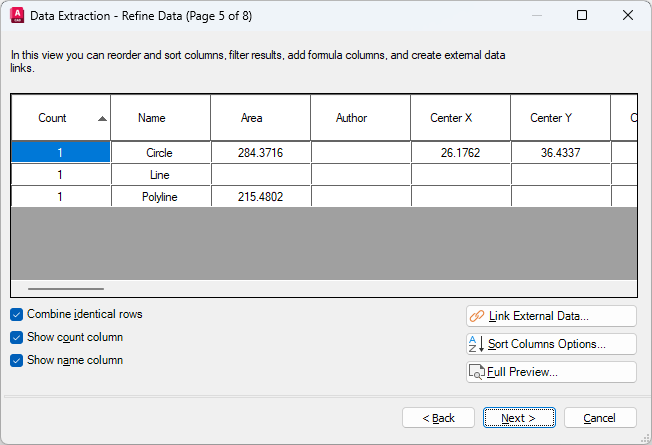652x445 pixels.
Task: Sort by the Name column header
Action: click(x=152, y=118)
